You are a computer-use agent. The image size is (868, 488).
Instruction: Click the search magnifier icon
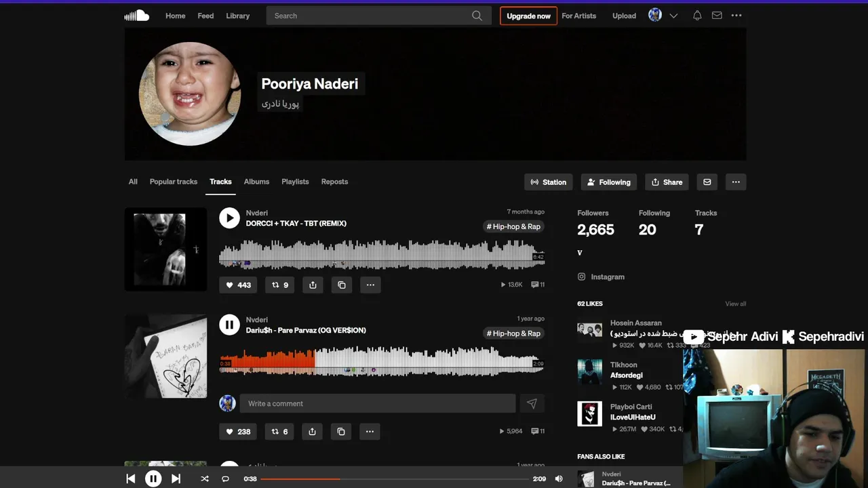(477, 16)
